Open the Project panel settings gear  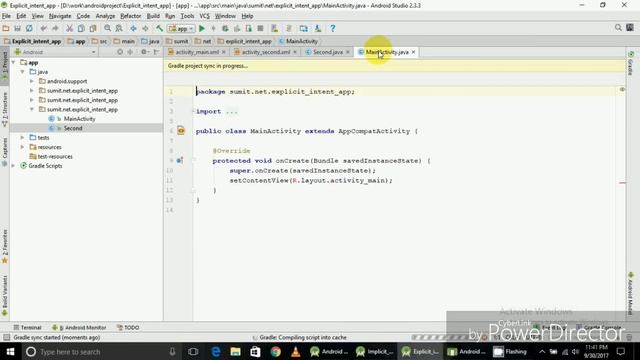(144, 52)
